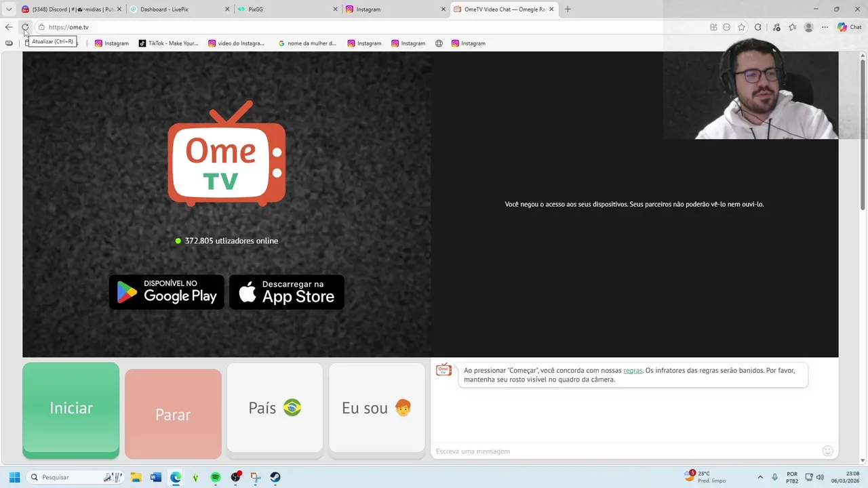Click the install-app icon in address bar
Viewport: 868px width, 488px height.
[713, 27]
